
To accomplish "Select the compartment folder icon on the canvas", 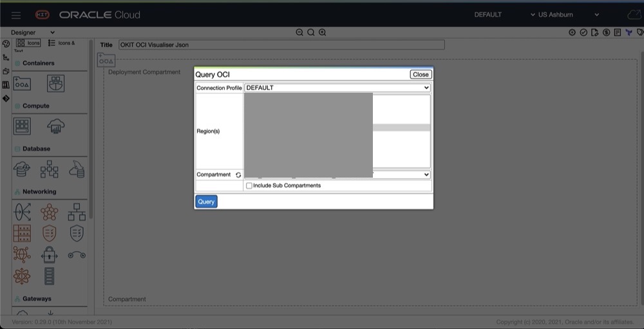I will (x=106, y=60).
